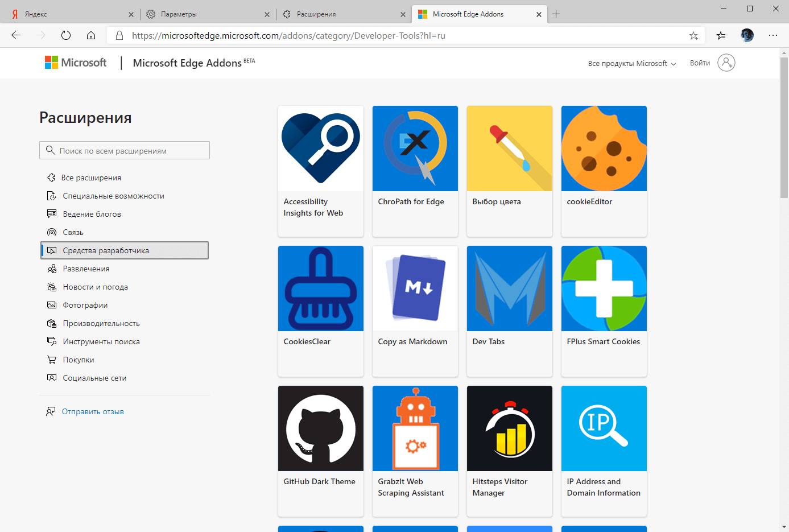
Task: Add this page to favorites star icon
Action: (x=693, y=35)
